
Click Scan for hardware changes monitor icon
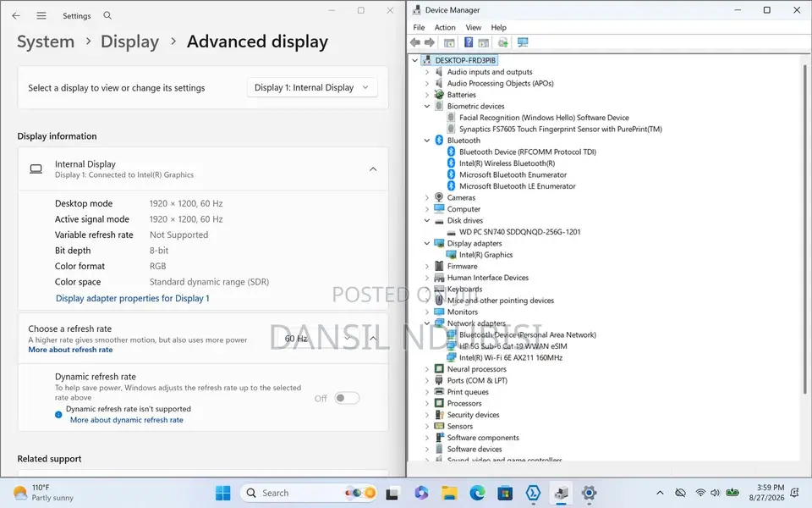coord(523,42)
